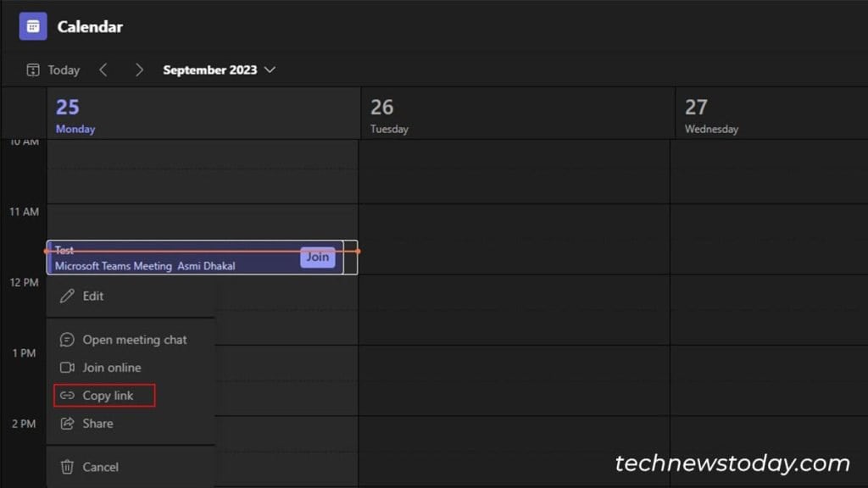
Task: Click the purple Calendar app icon
Action: [33, 26]
